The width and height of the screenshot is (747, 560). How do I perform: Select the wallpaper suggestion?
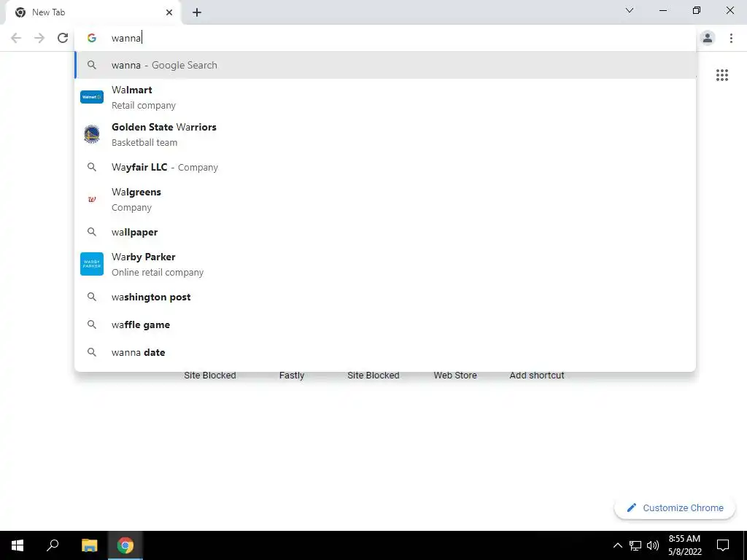385,232
